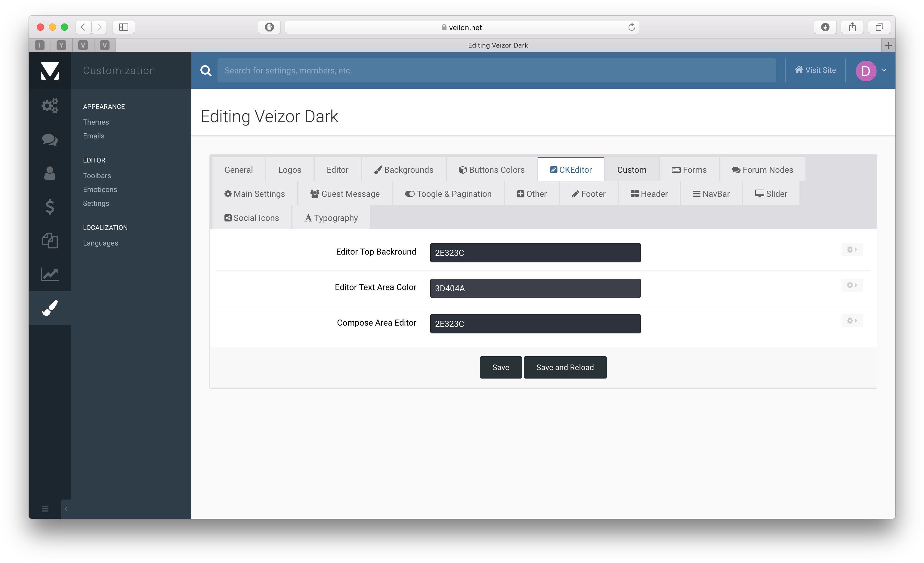Select the Backgrounds tab

pos(403,170)
